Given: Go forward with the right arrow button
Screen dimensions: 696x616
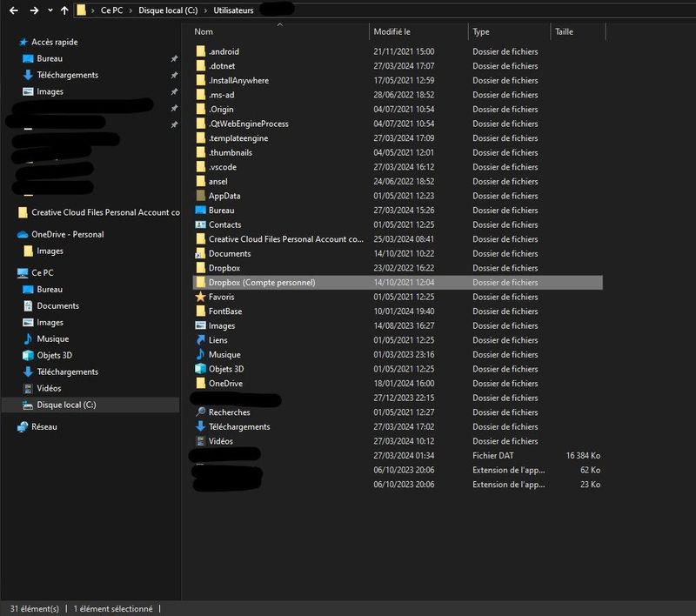Looking at the screenshot, I should [x=34, y=10].
